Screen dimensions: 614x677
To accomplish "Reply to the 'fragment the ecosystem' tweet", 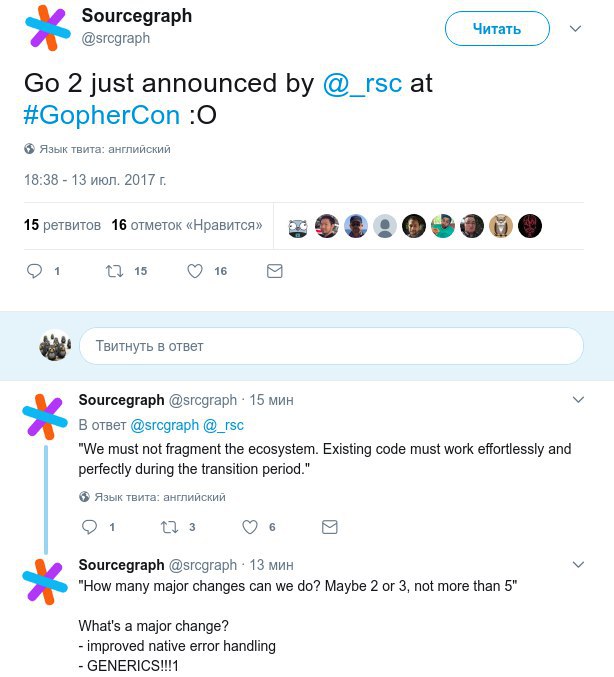I will coord(89,527).
